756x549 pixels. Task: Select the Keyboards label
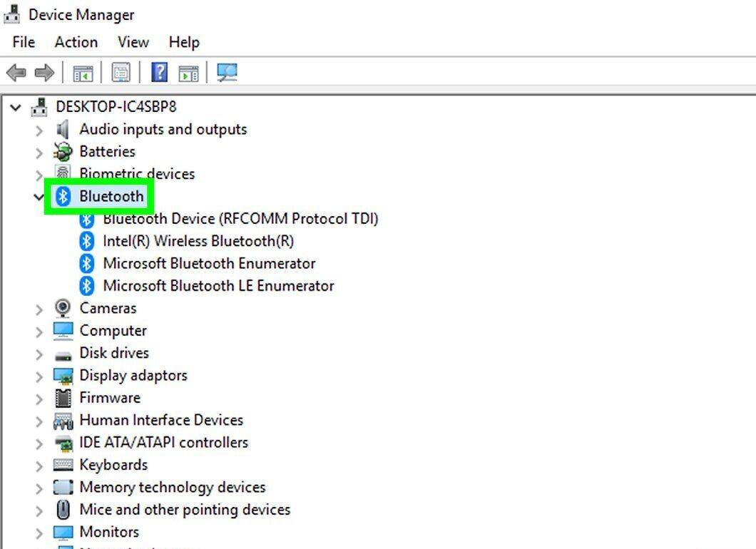click(113, 465)
